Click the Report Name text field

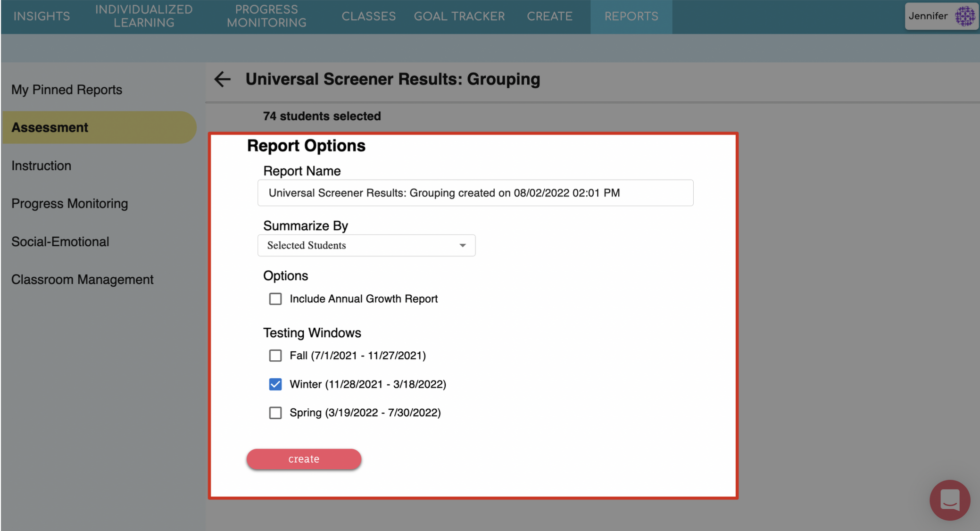[475, 193]
